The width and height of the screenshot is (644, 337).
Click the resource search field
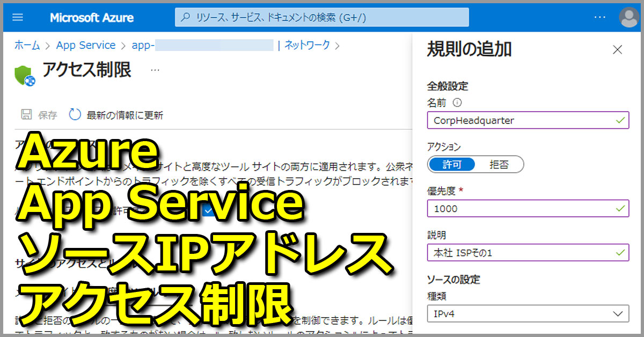pos(322,17)
